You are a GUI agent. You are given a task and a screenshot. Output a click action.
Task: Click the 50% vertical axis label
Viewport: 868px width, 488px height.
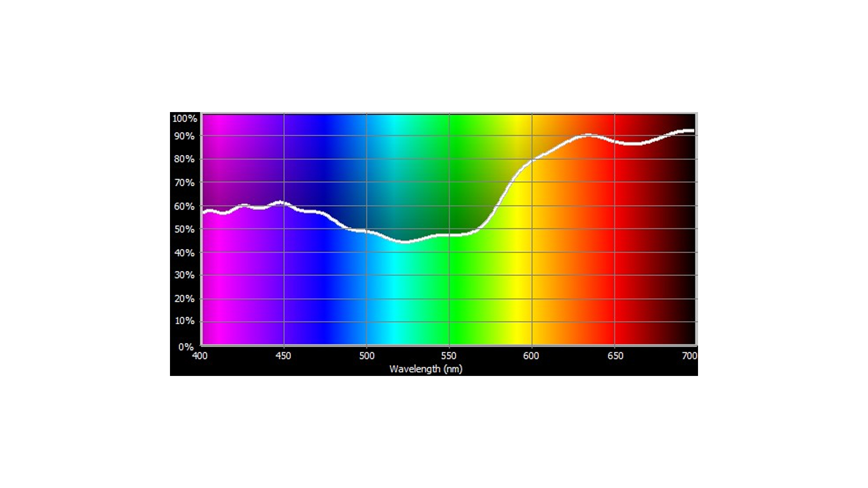point(184,230)
